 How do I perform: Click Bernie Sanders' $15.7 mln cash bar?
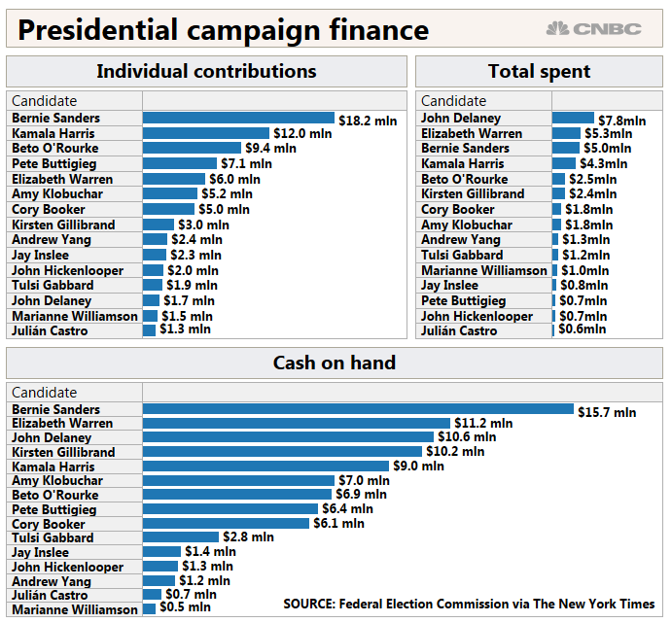click(358, 409)
